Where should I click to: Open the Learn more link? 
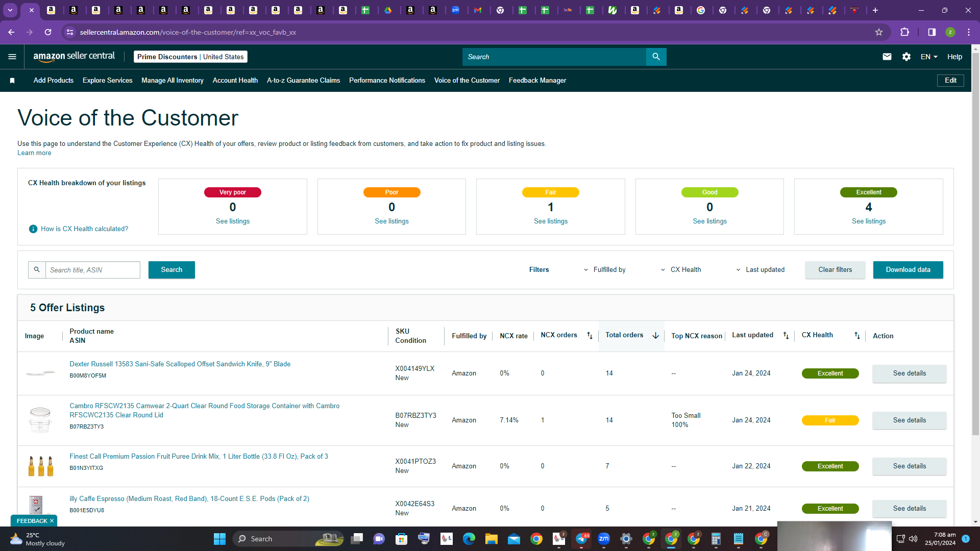(34, 153)
